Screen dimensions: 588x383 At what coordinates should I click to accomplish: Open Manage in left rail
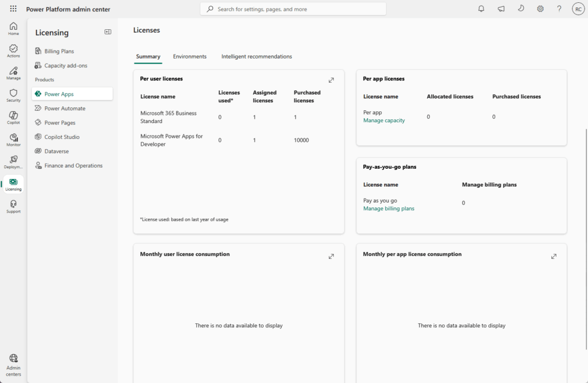pyautogui.click(x=14, y=73)
